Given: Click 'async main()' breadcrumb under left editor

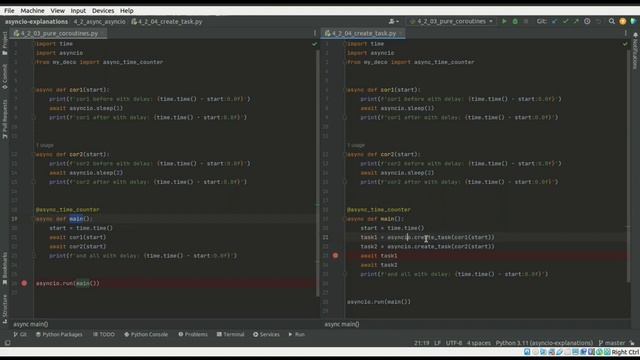Looking at the screenshot, I should pyautogui.click(x=31, y=324).
